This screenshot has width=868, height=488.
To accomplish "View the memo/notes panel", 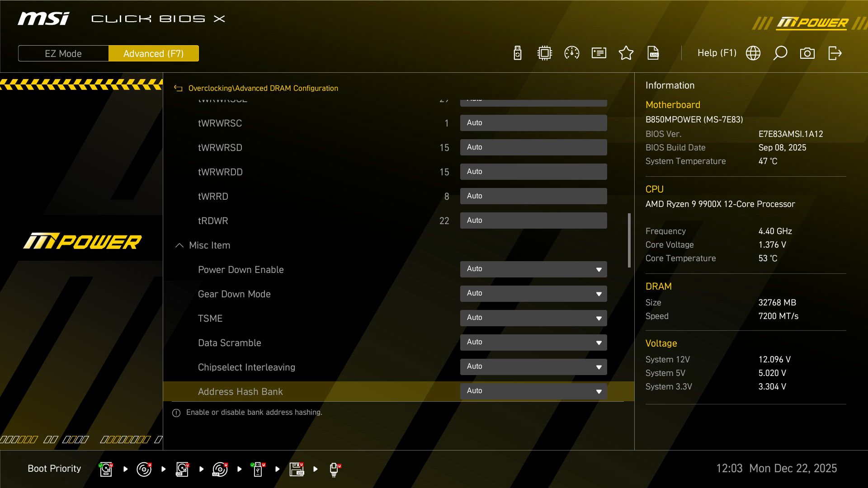I will tap(599, 53).
